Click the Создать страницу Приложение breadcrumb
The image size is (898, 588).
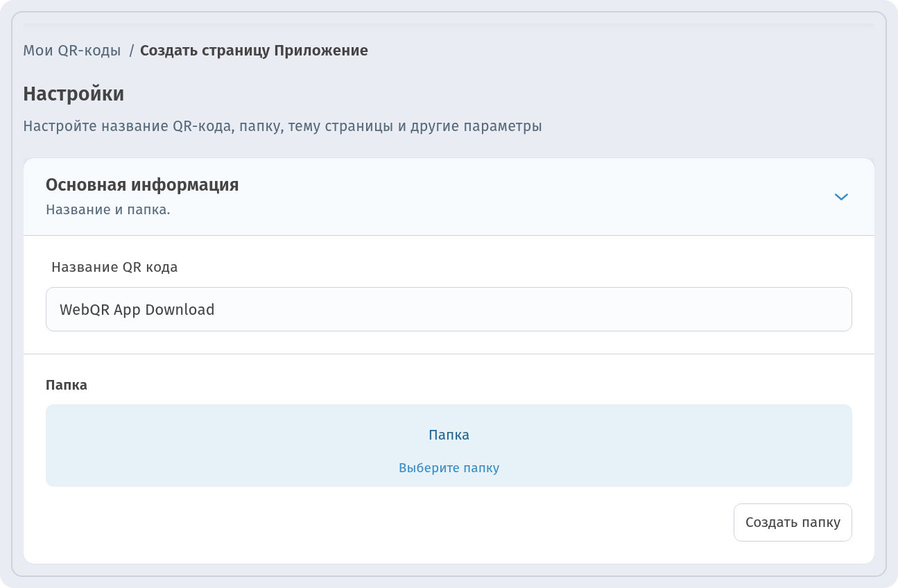point(254,51)
